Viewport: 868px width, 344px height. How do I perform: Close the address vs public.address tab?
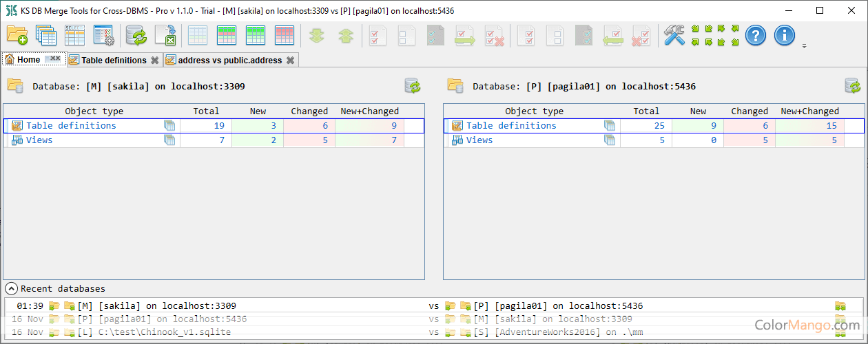pyautogui.click(x=291, y=60)
